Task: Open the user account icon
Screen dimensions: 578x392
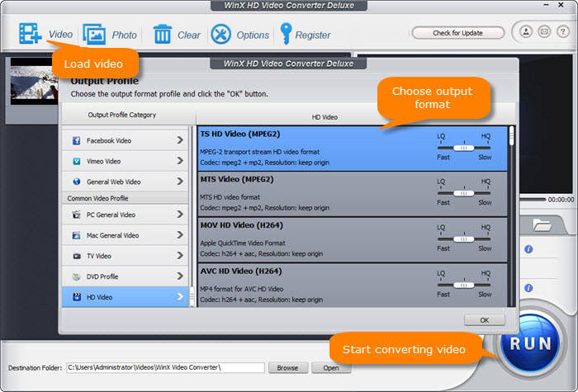Action: coord(526,31)
